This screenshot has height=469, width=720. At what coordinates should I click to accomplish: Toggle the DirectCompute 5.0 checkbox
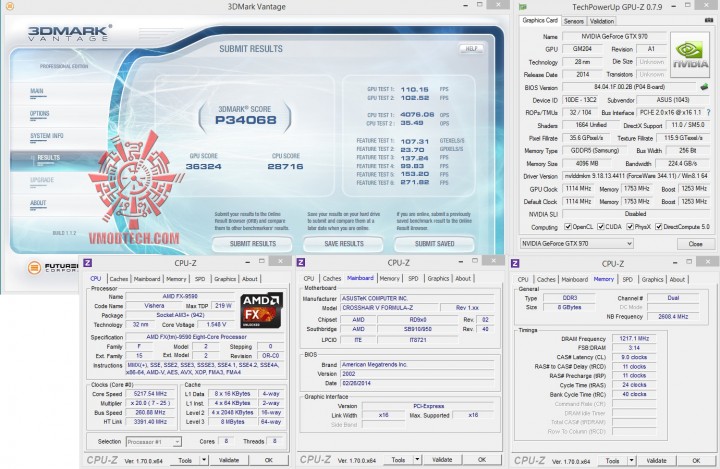[658, 227]
